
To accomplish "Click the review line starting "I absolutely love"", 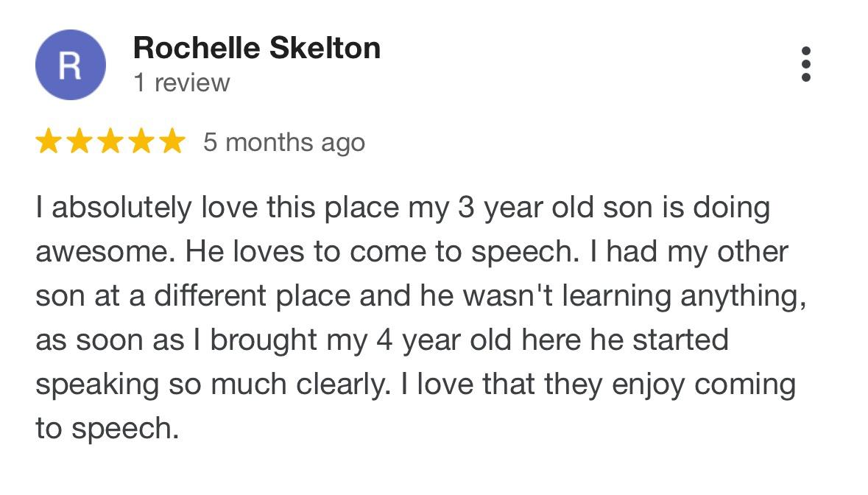I will 403,208.
